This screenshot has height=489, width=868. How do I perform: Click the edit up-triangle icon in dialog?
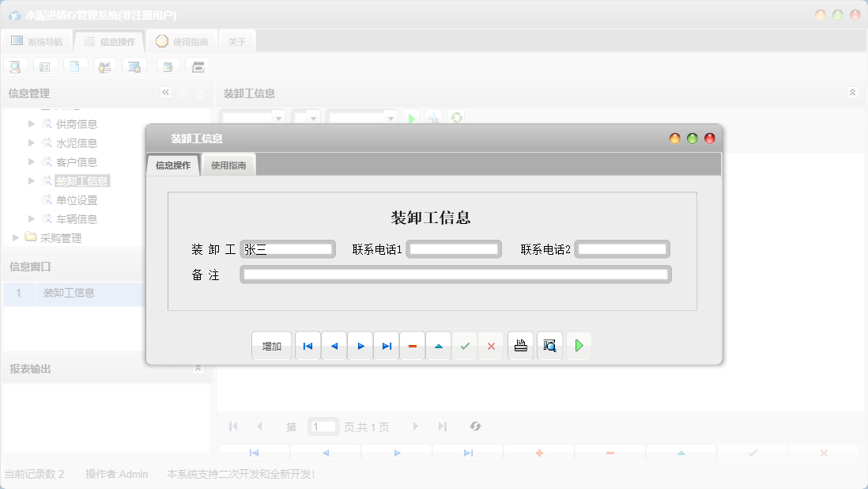point(439,346)
